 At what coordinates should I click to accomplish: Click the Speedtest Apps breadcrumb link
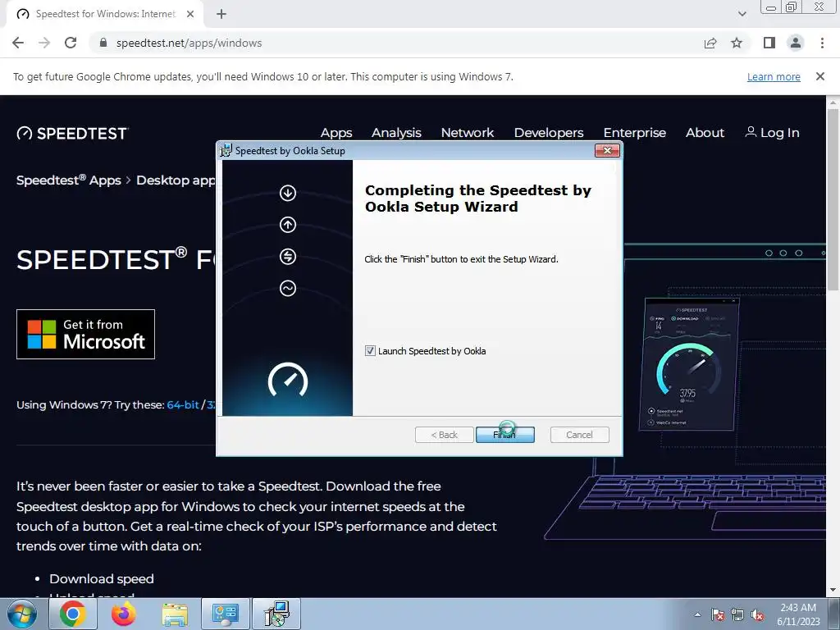(69, 180)
